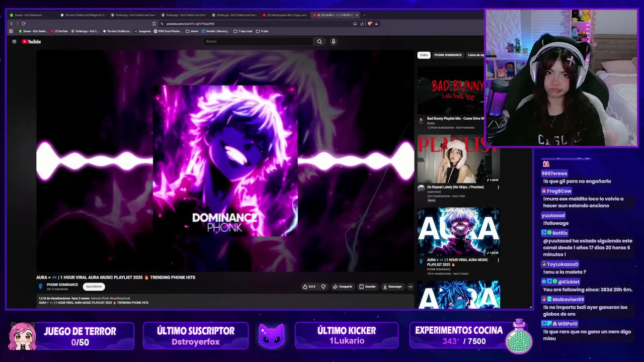This screenshot has width=644, height=362.
Task: Switch to Merengueton Mix tab
Action: pos(285,15)
